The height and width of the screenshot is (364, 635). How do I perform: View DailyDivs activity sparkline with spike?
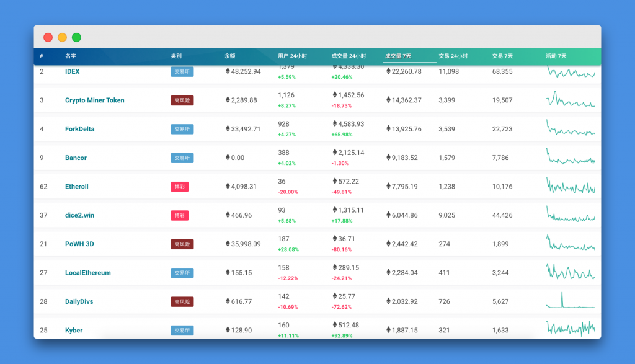click(x=571, y=300)
